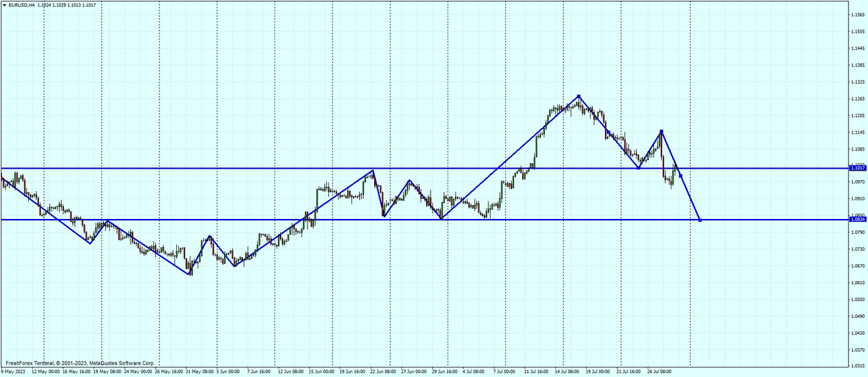This screenshot has height=377, width=868.
Task: Click the 1.1445 value on price scale
Action: click(858, 48)
